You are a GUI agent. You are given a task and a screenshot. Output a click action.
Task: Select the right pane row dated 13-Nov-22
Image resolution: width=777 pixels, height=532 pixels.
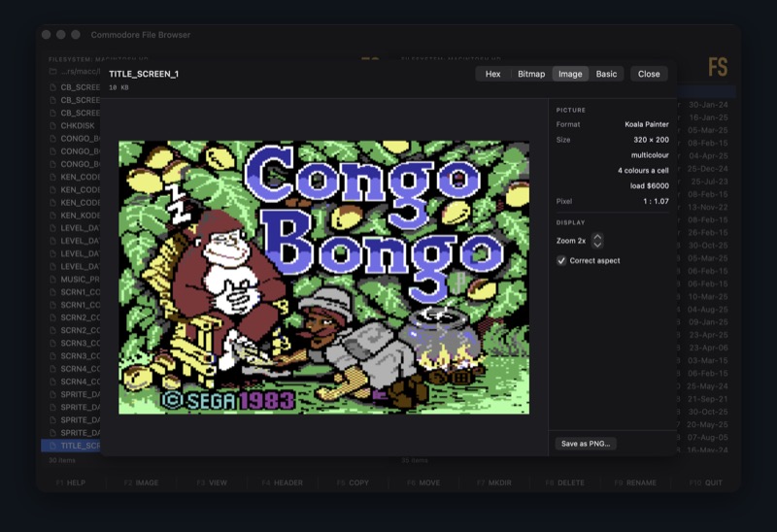pyautogui.click(x=706, y=207)
